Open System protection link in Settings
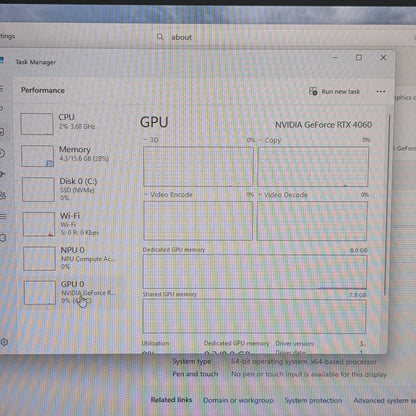Viewport: 416px width, 416px height. (x=313, y=400)
